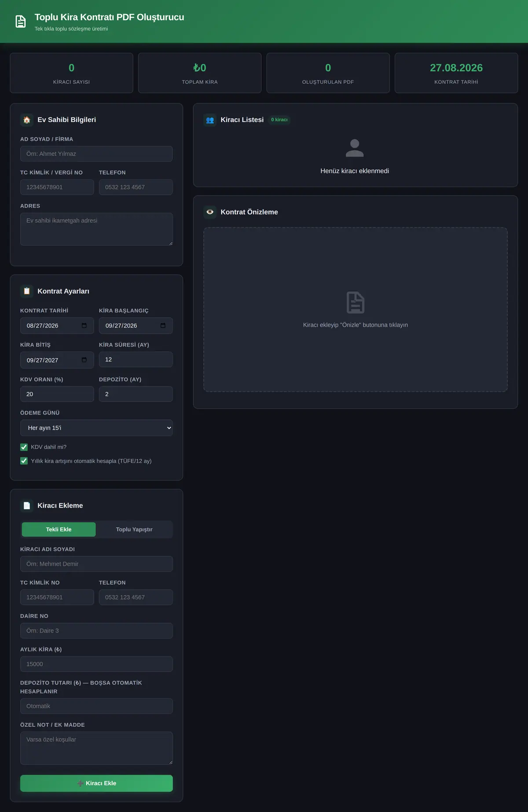Screen dimensions: 528x812
Task: Click the KDV Oranı (%) field
Action: click(57, 394)
